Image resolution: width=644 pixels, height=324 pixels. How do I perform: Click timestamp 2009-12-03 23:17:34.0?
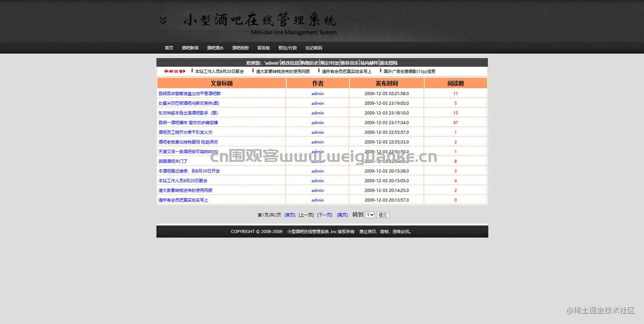click(387, 123)
